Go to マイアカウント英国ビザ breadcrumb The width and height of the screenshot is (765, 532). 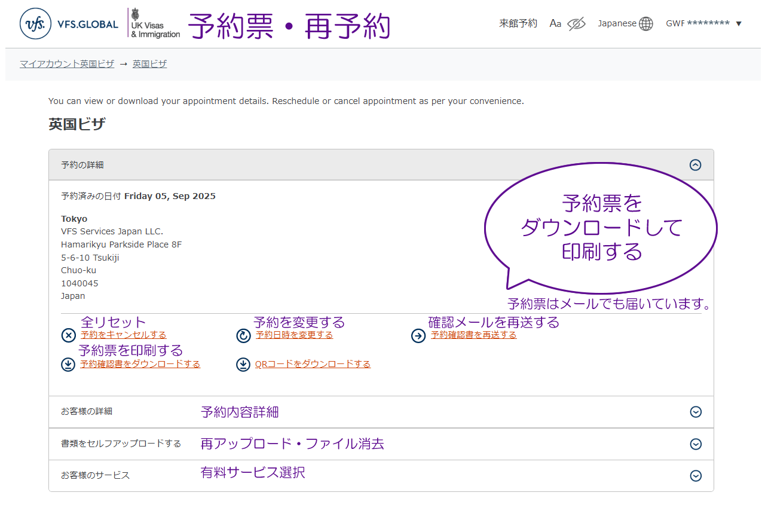pos(67,64)
